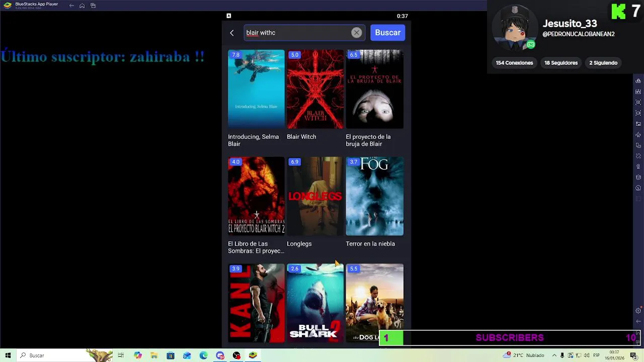The image size is (644, 362).
Task: Open the weather widget '21°C Nublado'
Action: [x=523, y=355]
